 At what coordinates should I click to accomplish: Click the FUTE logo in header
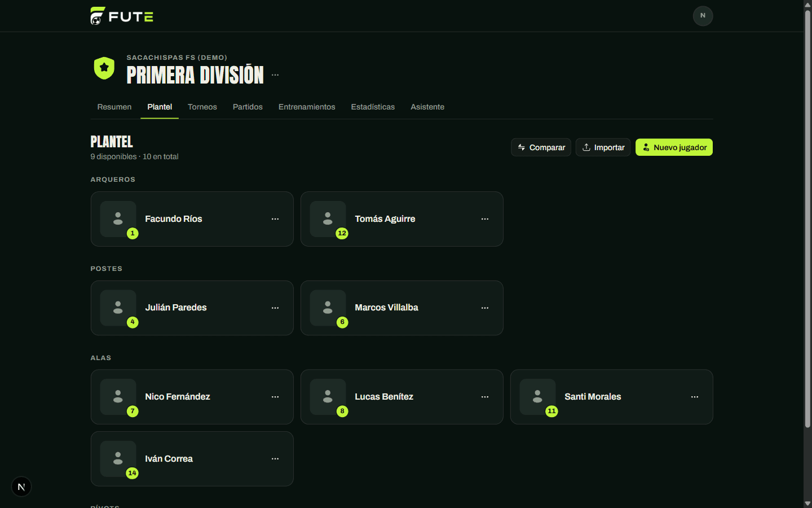point(122,16)
